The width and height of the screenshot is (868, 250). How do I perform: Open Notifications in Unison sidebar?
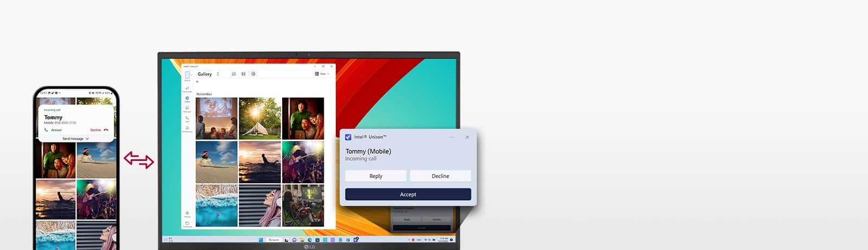pos(187,129)
